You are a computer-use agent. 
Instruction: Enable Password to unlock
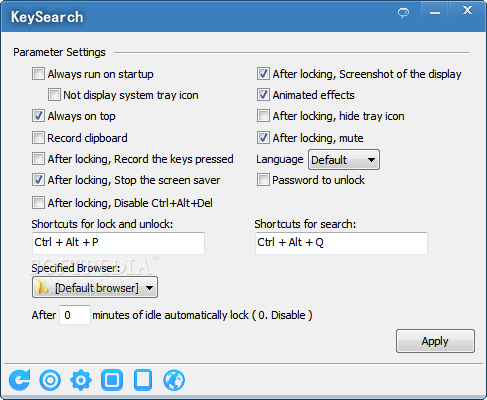point(263,180)
